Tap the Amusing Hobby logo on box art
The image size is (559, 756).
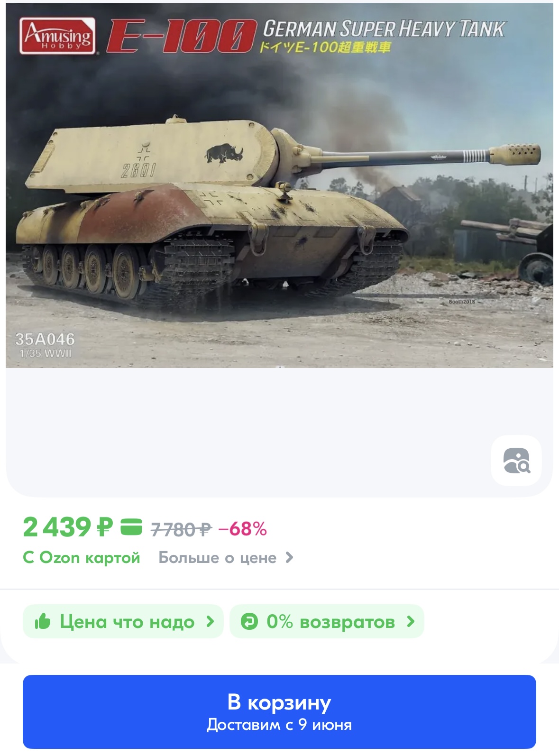[58, 36]
